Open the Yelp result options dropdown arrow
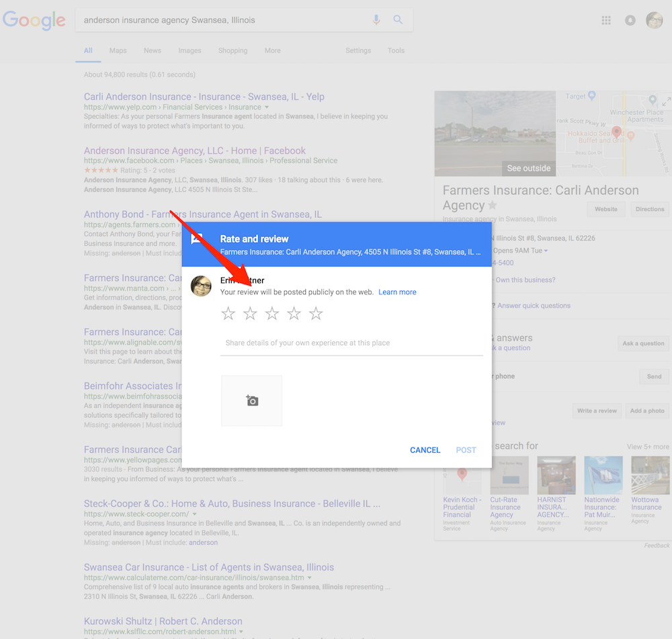The image size is (672, 639). pyautogui.click(x=267, y=107)
